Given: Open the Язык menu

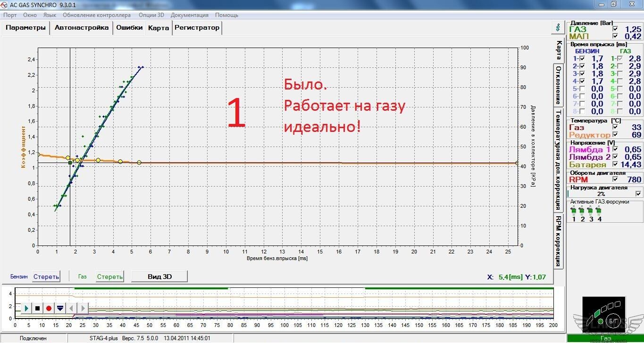Looking at the screenshot, I should pos(50,15).
